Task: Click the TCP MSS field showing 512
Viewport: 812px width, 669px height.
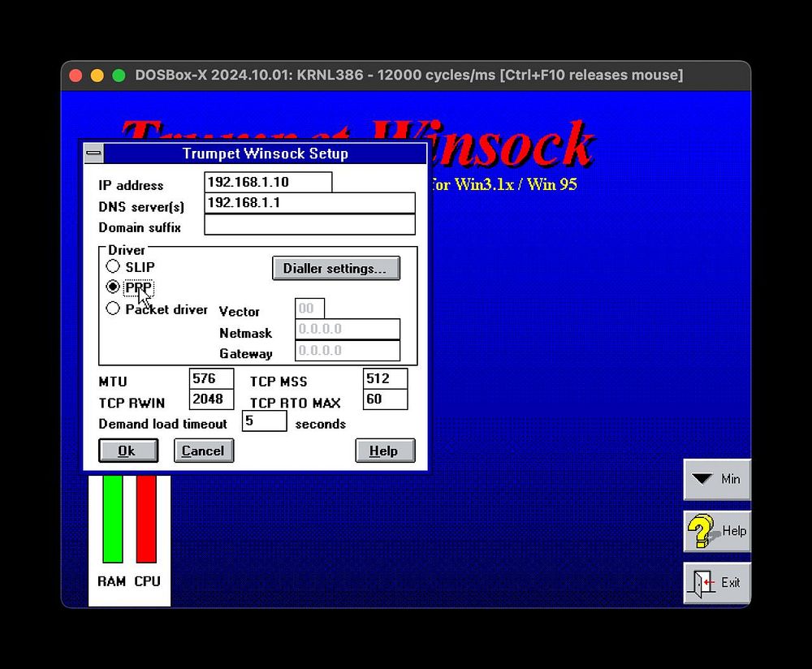Action: [385, 378]
